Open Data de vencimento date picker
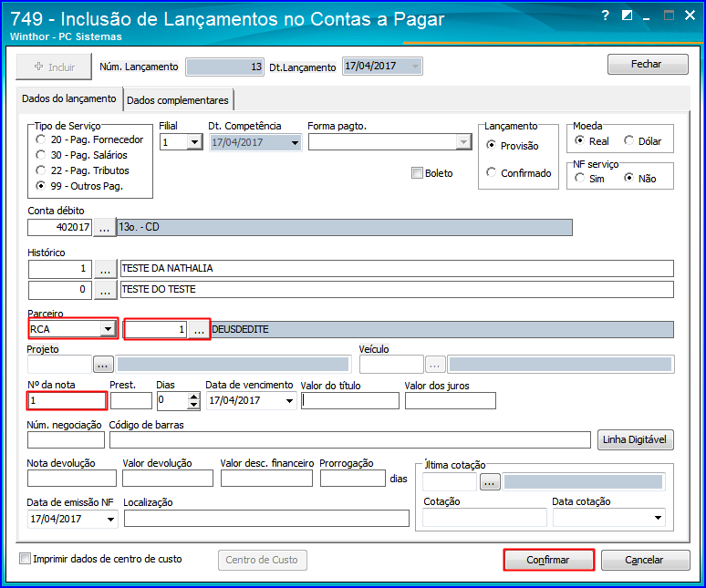The image size is (706, 588). 289,400
